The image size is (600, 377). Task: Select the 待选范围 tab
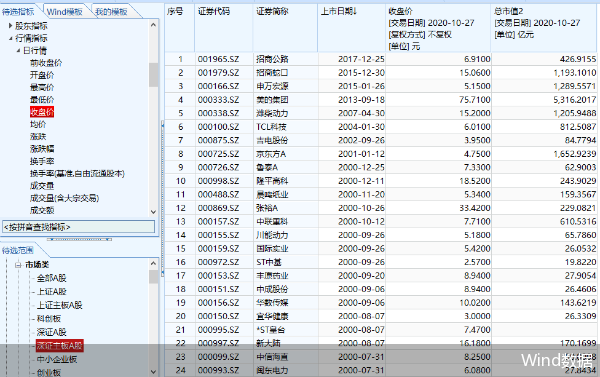pos(18,251)
